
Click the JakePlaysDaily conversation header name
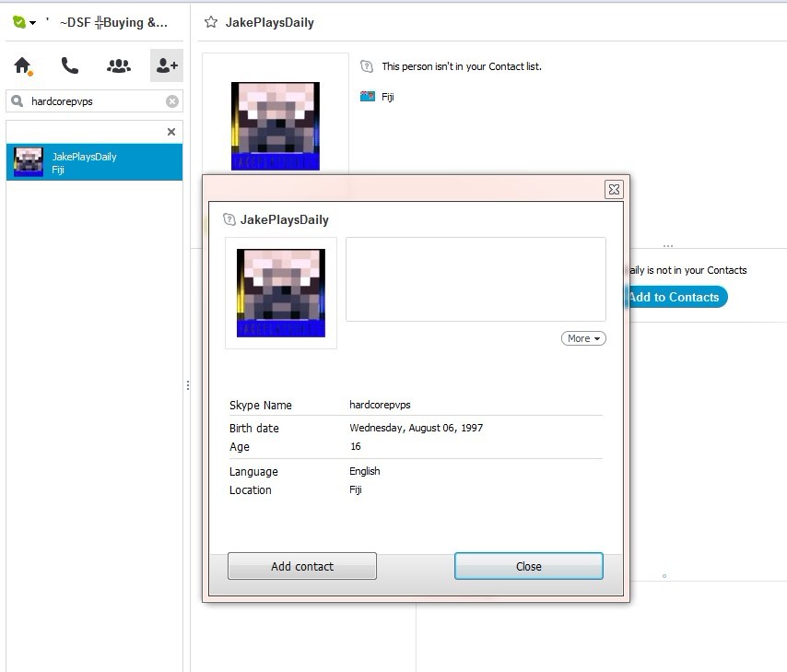pos(269,23)
